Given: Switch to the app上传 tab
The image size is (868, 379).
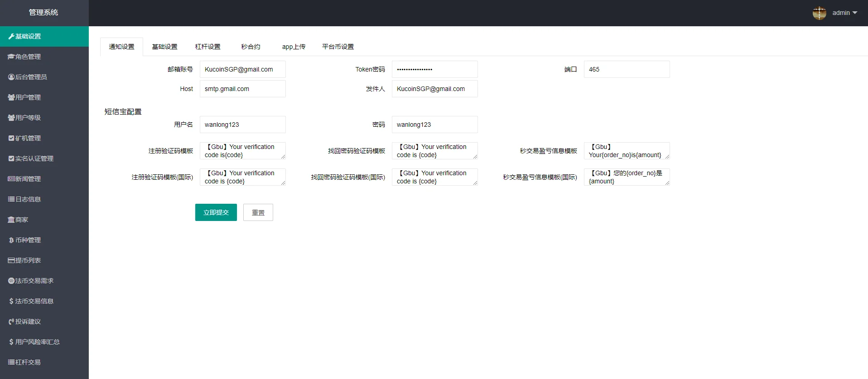Looking at the screenshot, I should pyautogui.click(x=294, y=47).
